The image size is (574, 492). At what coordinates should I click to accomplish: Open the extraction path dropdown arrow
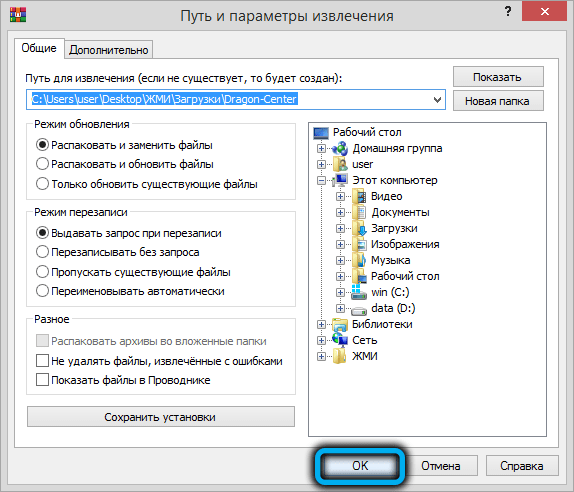click(437, 100)
